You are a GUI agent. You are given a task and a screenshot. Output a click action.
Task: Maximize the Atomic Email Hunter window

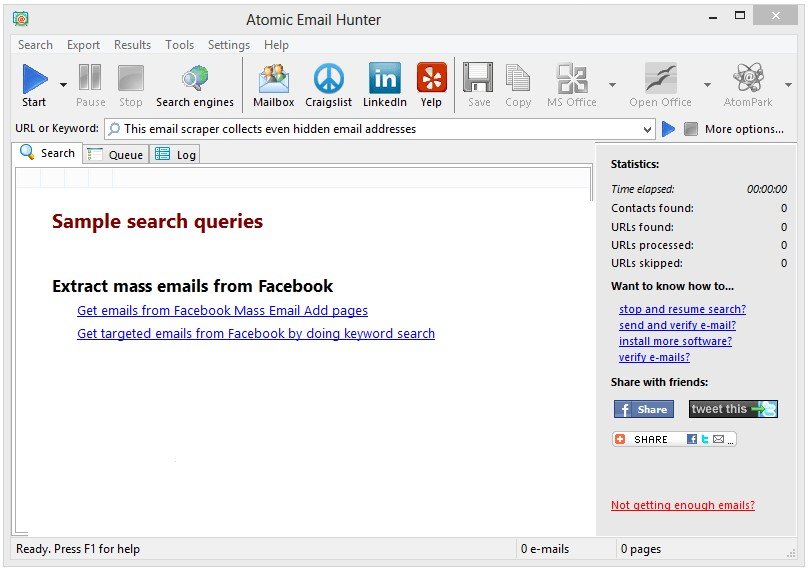[740, 16]
